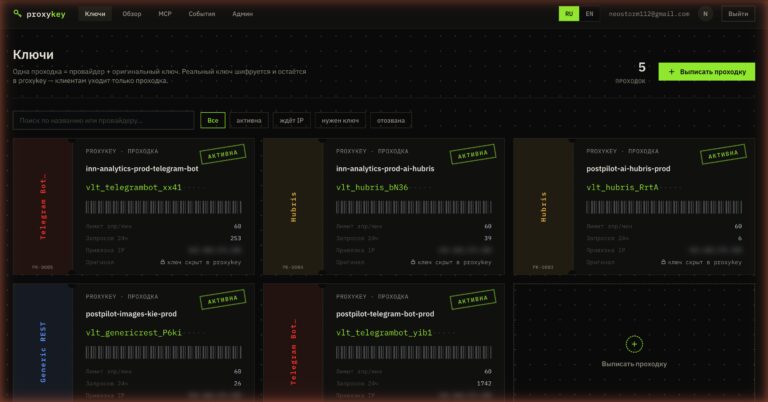Click requests count 26 on images-kie card
This screenshot has width=768, height=402.
tap(238, 383)
